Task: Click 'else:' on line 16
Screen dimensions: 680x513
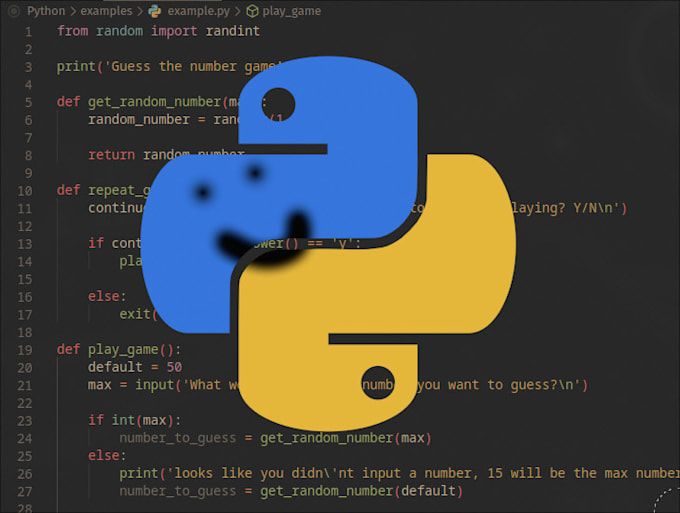Action: click(x=107, y=296)
